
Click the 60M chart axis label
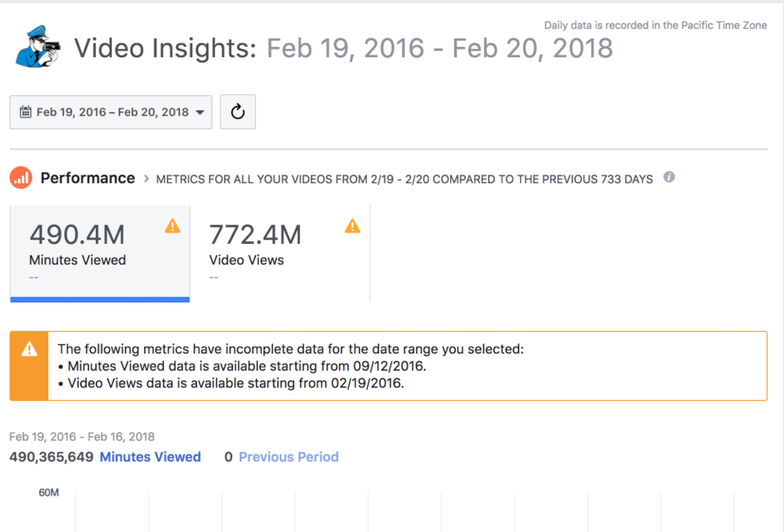pyautogui.click(x=49, y=493)
